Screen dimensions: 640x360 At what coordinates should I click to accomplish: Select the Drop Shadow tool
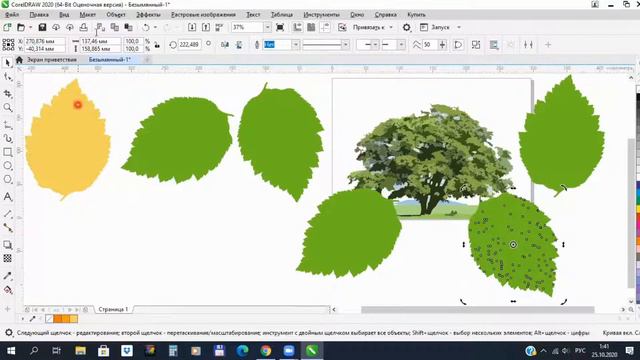(7, 245)
